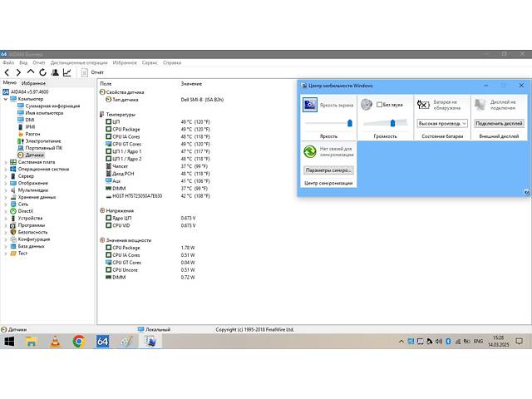Open Google Chrome from the taskbar
The height and width of the screenshot is (399, 532).
pos(79,342)
